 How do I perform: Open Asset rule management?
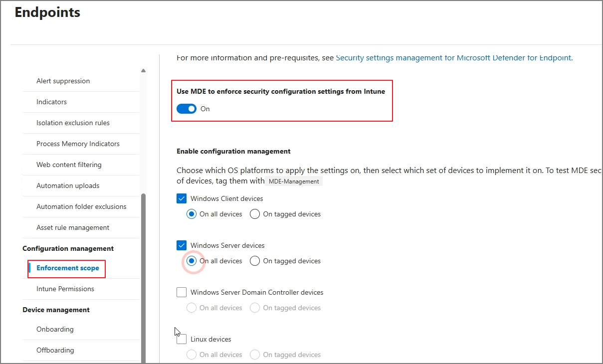coord(73,227)
